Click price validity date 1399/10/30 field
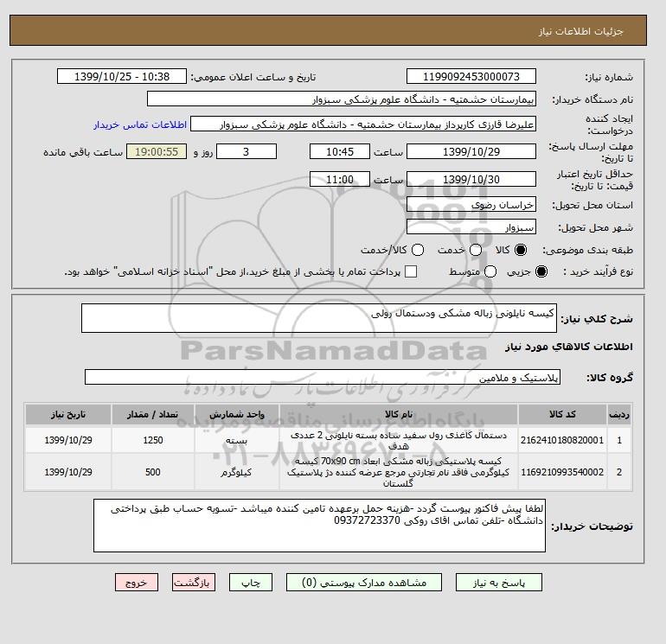This screenshot has height=644, width=666. pos(471,179)
